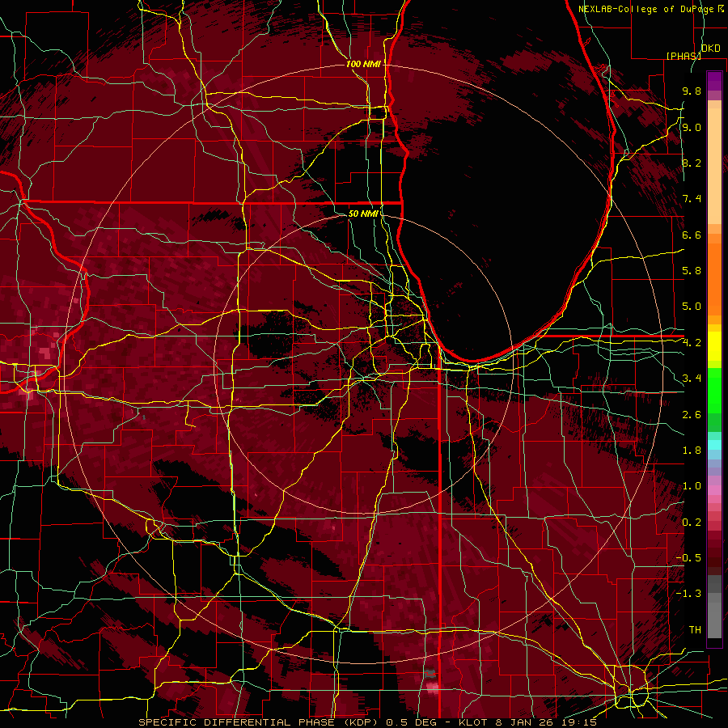Click the -0.5 scale value

[688, 558]
